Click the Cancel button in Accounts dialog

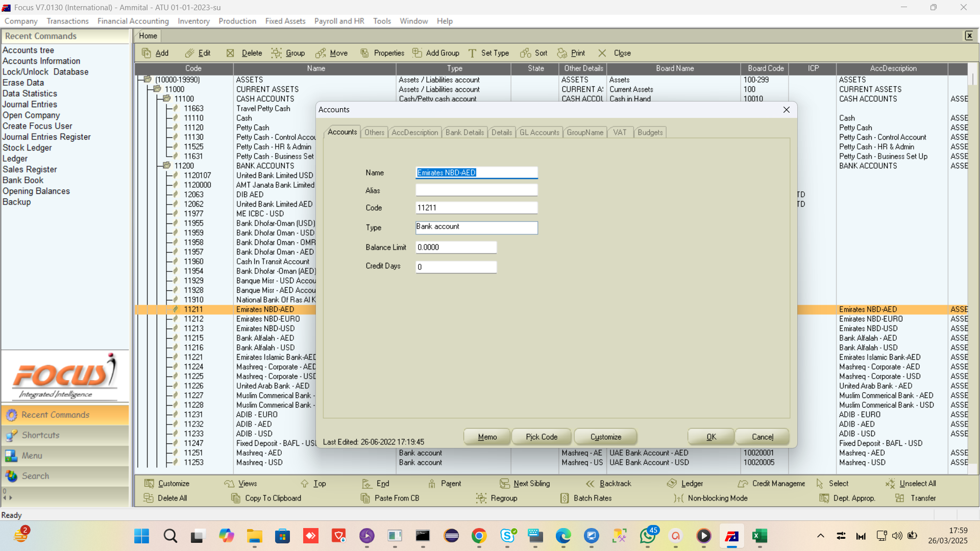762,437
